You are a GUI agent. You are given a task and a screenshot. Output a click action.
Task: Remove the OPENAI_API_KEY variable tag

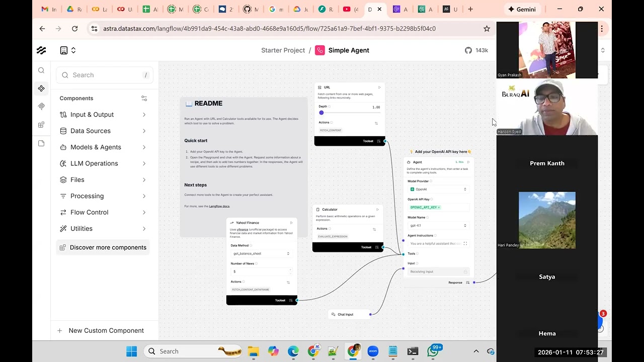[439, 207]
